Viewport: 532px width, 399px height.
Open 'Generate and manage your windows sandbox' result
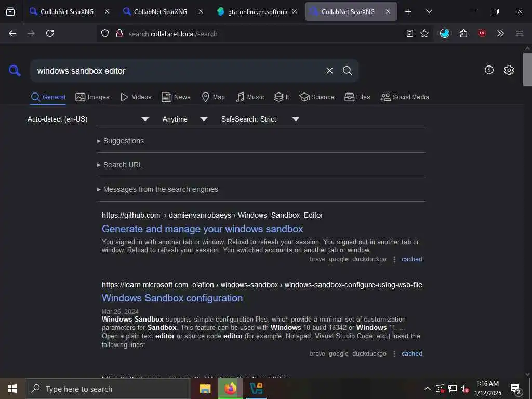pos(202,229)
